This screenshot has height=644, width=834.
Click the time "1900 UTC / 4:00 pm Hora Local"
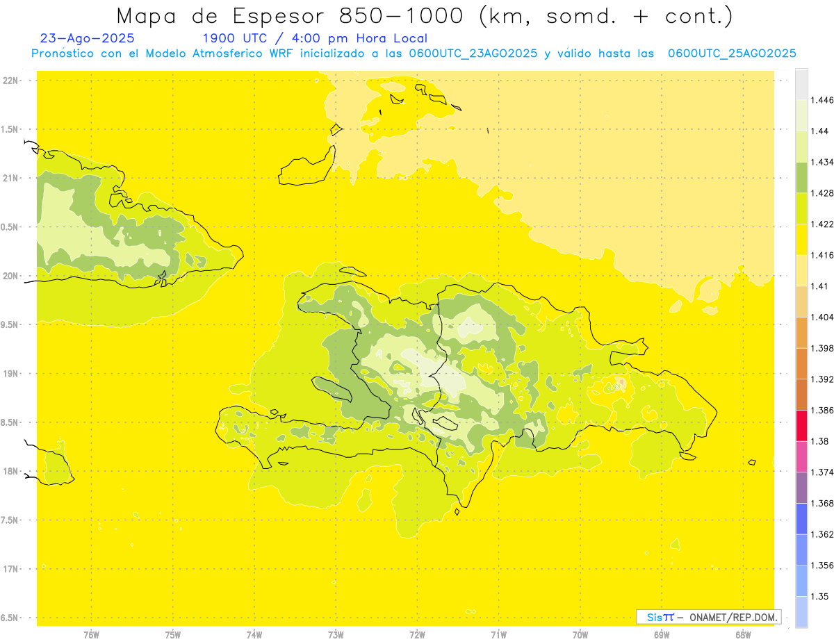coord(315,39)
